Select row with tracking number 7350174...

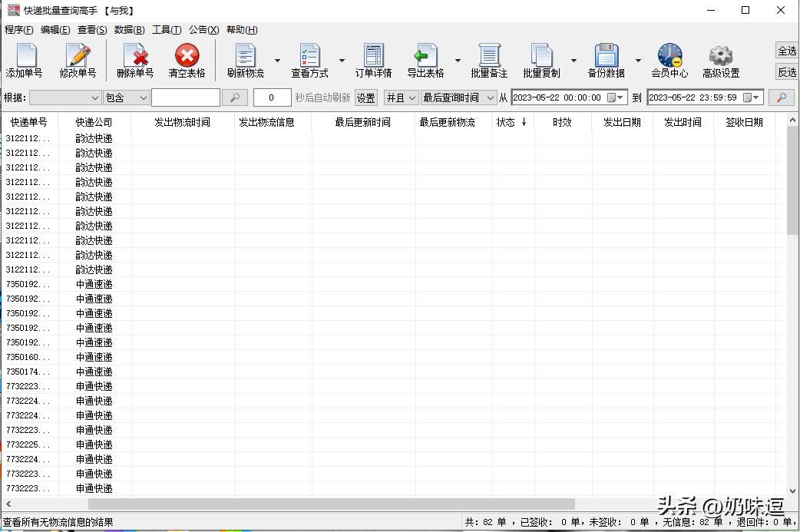point(393,372)
